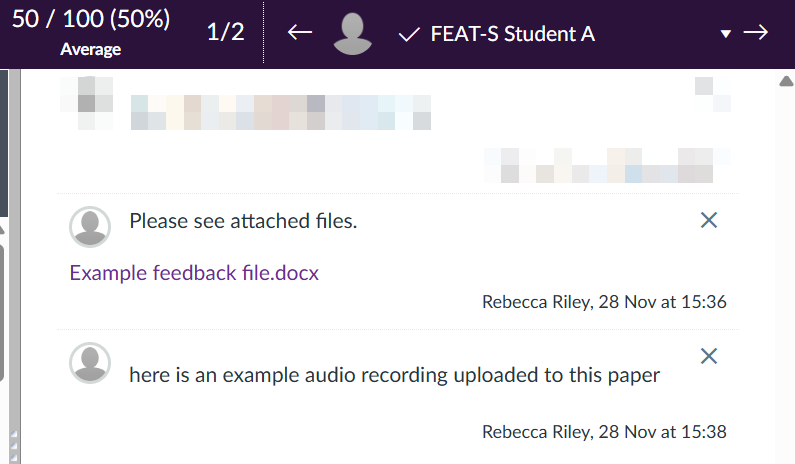Viewport: 795px width, 464px height.
Task: Click the 28 Nov at 15:36 timestamp
Action: [662, 301]
